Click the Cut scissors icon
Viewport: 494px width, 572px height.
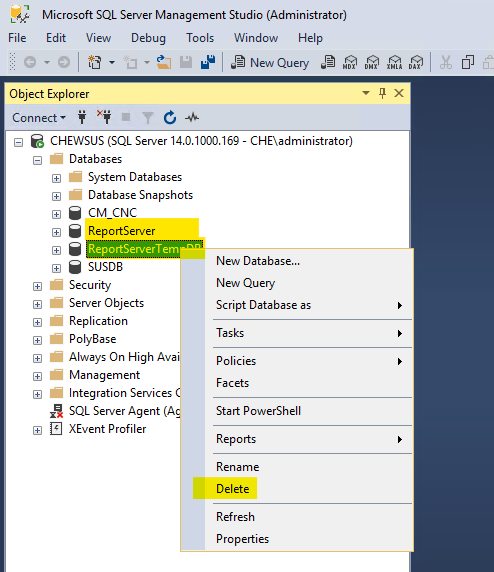click(445, 62)
